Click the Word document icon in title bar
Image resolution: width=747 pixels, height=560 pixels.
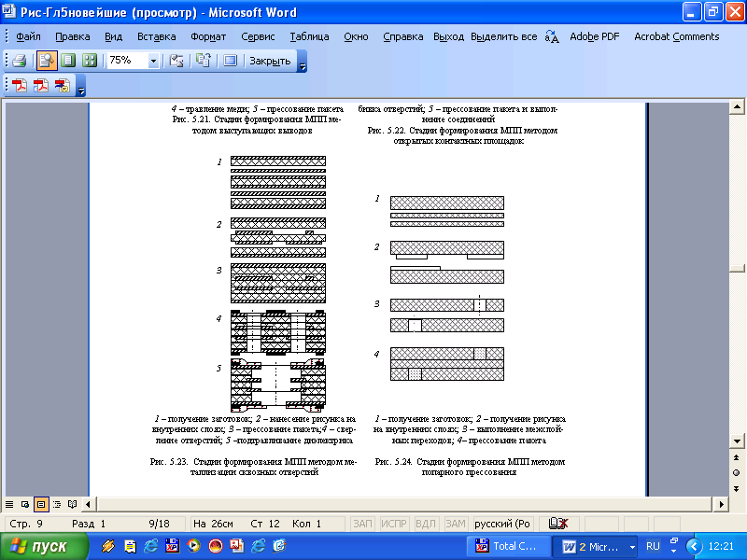tap(8, 11)
